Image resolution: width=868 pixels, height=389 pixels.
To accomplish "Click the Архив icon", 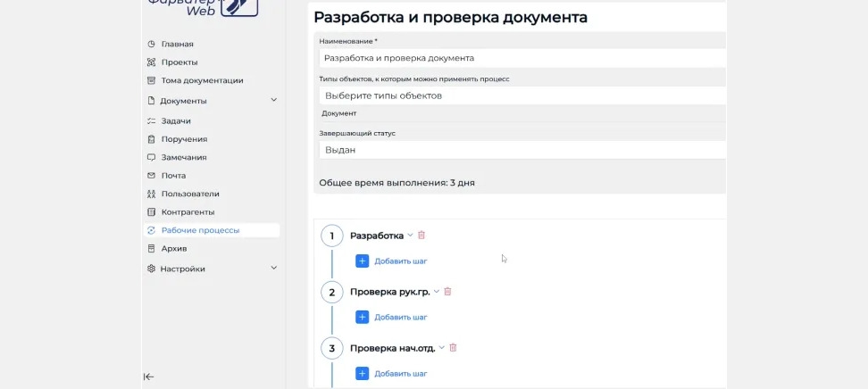I will (151, 249).
